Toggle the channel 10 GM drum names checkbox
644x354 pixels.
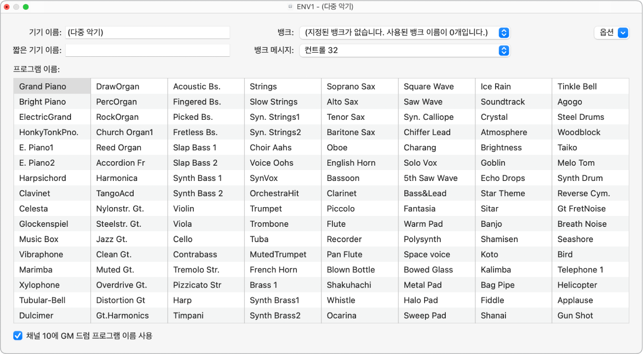pos(18,336)
